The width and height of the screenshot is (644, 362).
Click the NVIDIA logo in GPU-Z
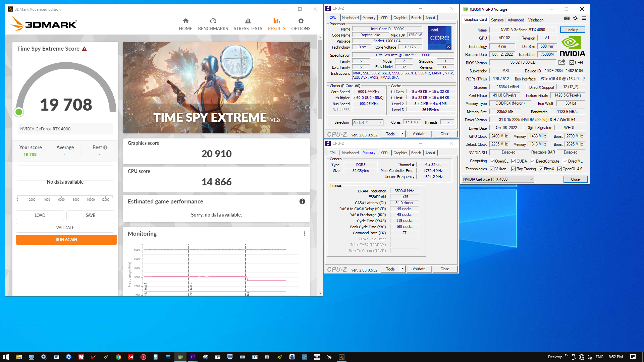pyautogui.click(x=573, y=46)
